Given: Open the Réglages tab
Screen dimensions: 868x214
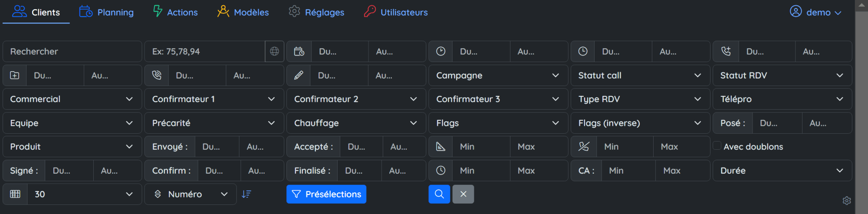Looking at the screenshot, I should tap(316, 12).
